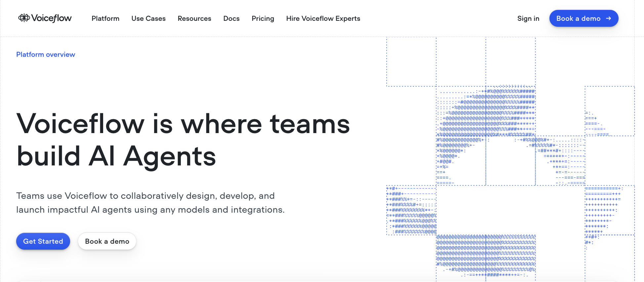Click the Platform overview link
This screenshot has height=282, width=644.
click(46, 54)
